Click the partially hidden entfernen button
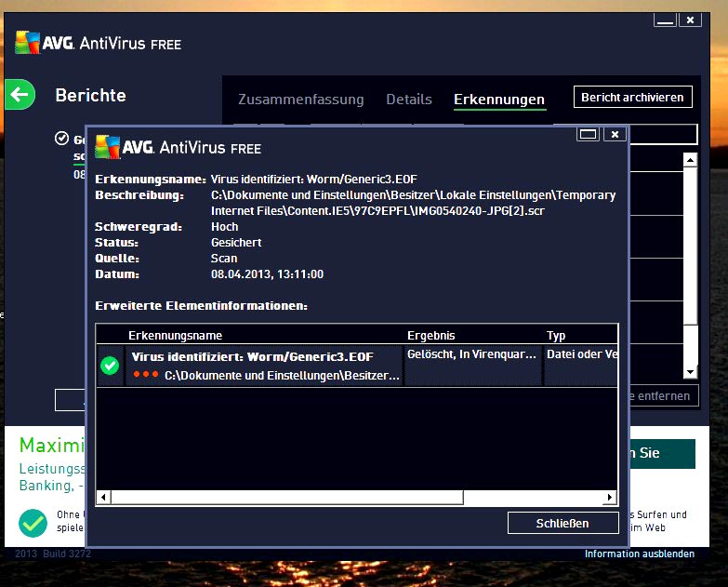The width and height of the screenshot is (728, 587). click(664, 395)
